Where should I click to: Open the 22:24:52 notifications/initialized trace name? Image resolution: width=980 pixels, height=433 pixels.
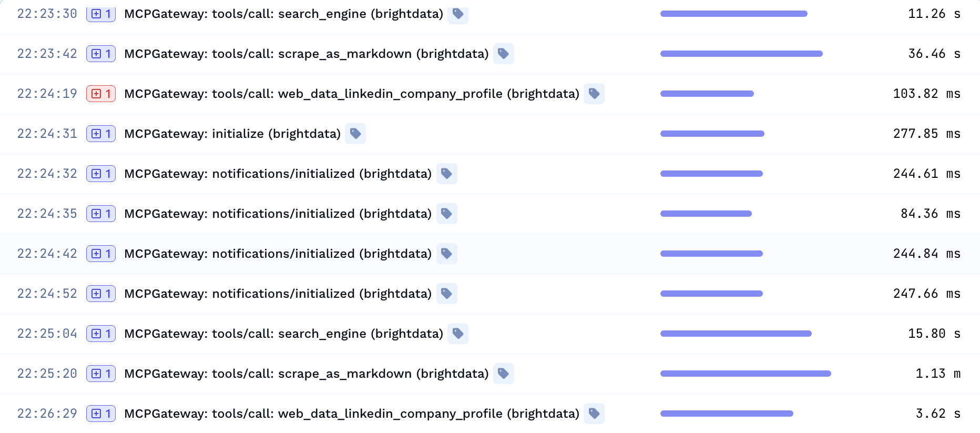(278, 294)
